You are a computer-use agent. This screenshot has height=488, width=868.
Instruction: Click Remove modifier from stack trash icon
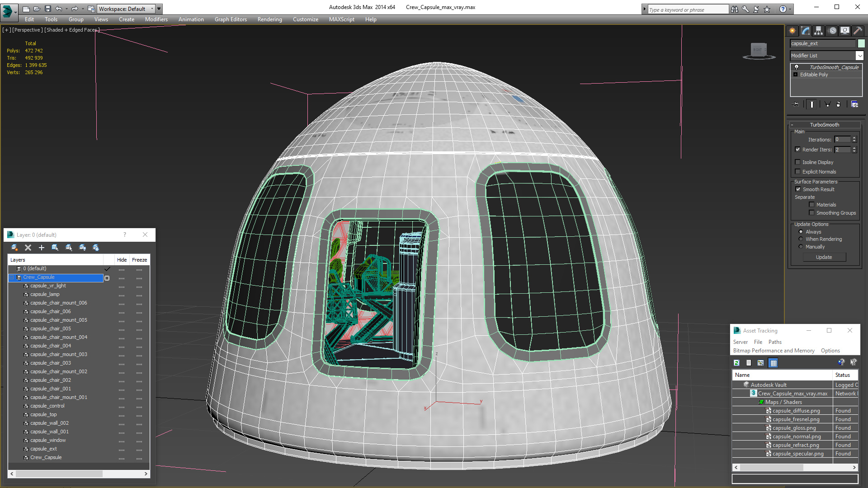coord(838,104)
